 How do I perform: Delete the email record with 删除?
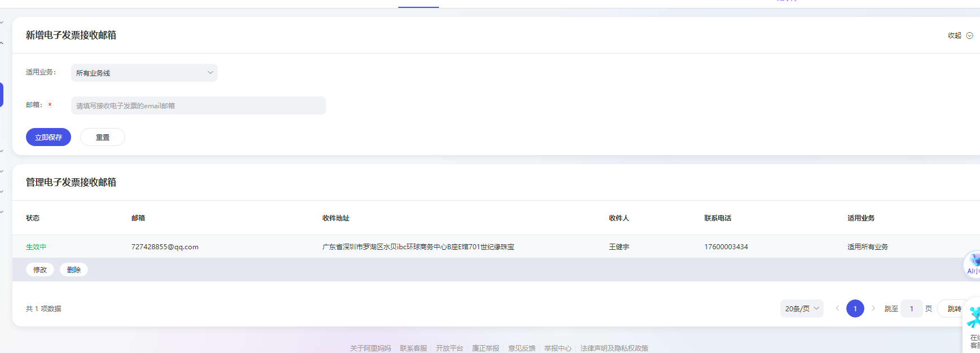(74, 270)
